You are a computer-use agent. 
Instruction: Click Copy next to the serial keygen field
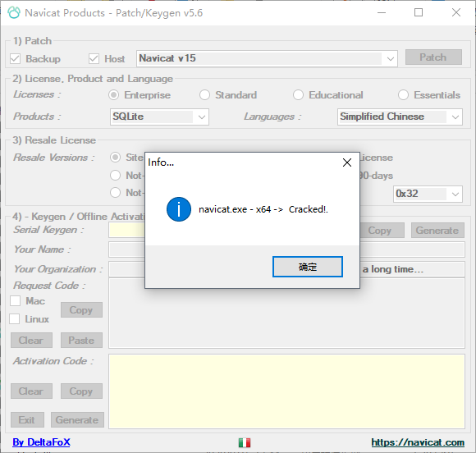click(x=382, y=230)
